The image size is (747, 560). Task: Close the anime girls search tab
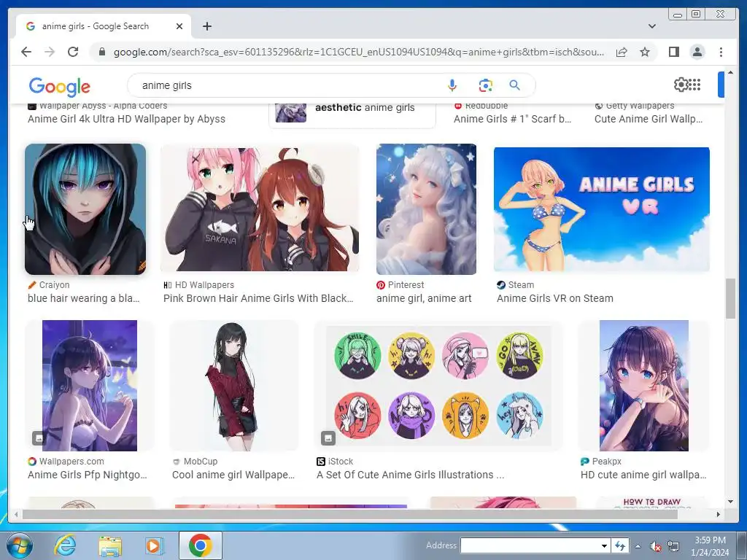(x=179, y=26)
